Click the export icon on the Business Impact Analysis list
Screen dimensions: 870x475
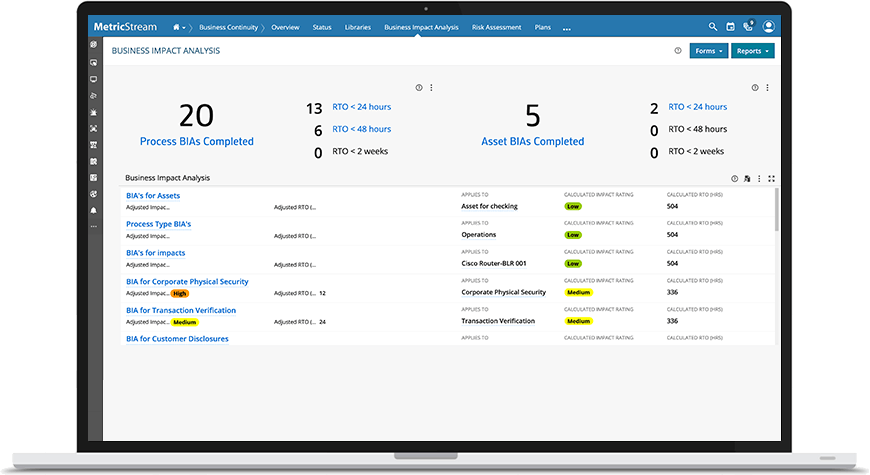(x=747, y=179)
